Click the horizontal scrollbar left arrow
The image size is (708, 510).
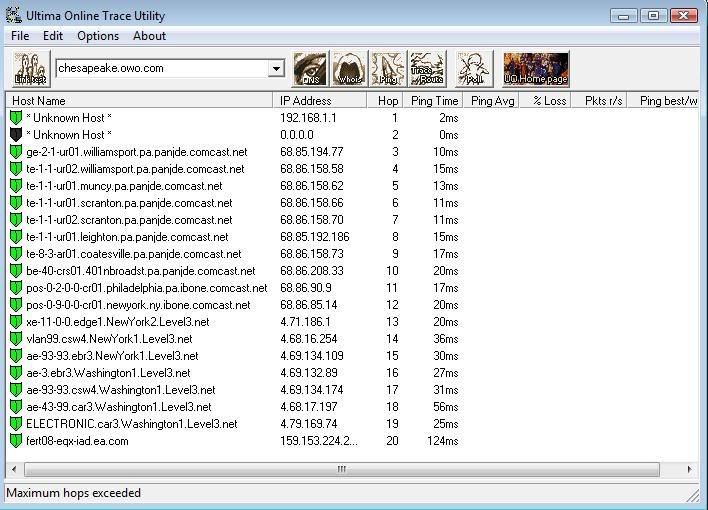pyautogui.click(x=14, y=469)
